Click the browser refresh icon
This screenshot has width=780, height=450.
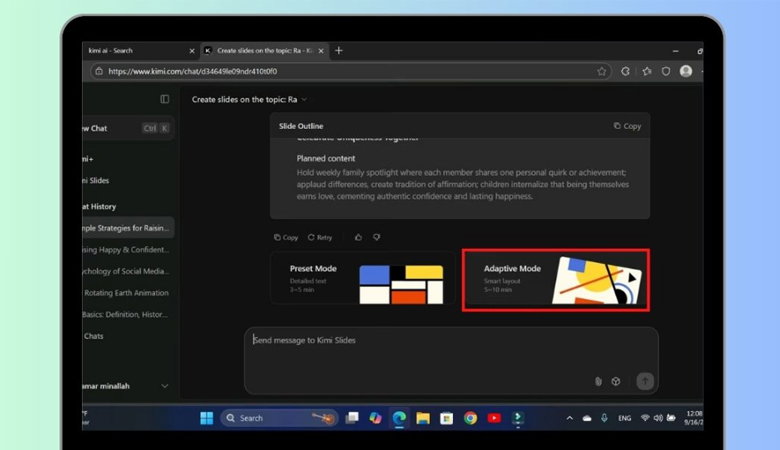(625, 71)
